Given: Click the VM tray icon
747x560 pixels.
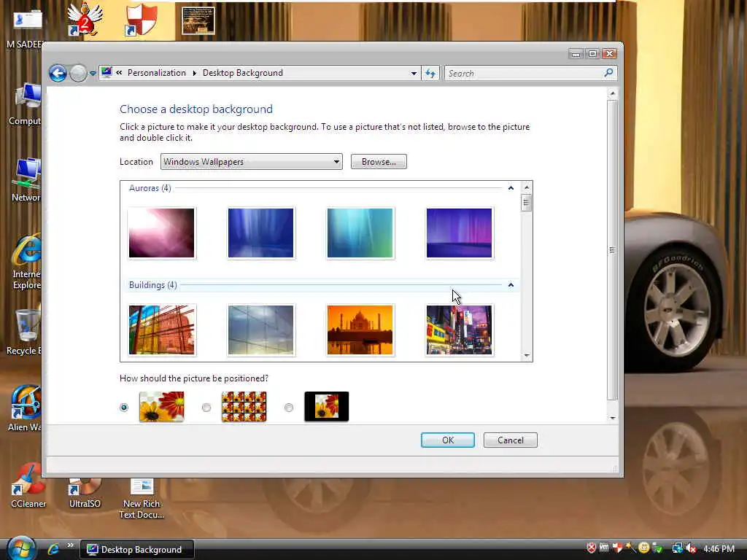Looking at the screenshot, I should coord(604,548).
